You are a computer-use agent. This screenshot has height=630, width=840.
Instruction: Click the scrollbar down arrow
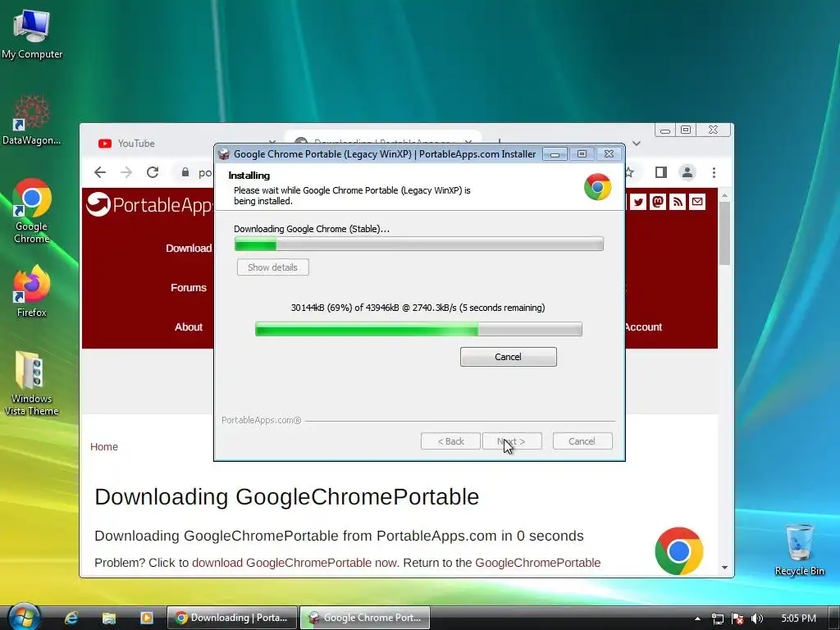pyautogui.click(x=724, y=568)
